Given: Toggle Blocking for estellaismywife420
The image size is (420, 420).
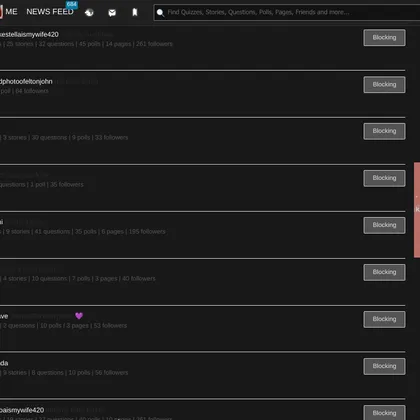Looking at the screenshot, I should 384,38.
